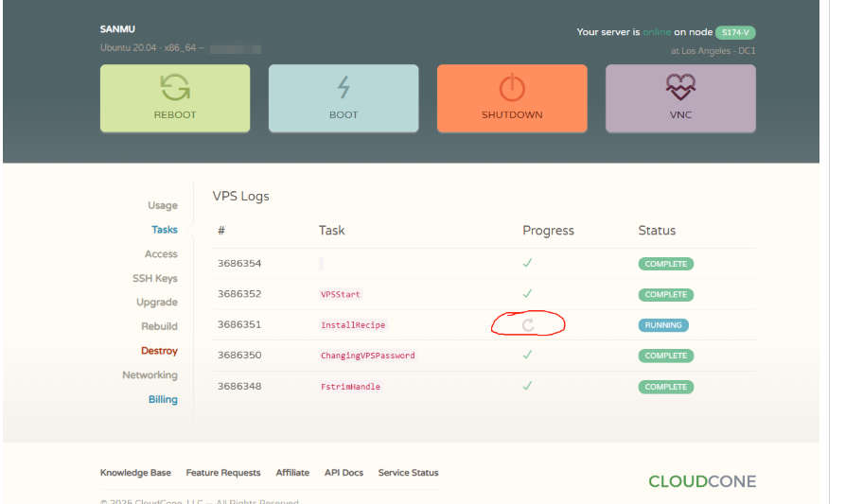The height and width of the screenshot is (504, 845).
Task: Click checkmark in task 3686354 row
Action: pos(528,263)
